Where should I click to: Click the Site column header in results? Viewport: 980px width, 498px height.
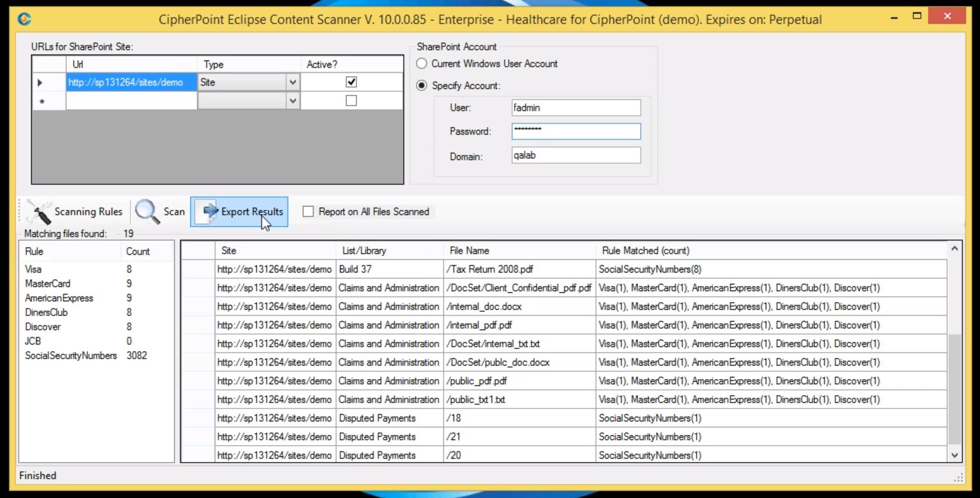coord(275,251)
